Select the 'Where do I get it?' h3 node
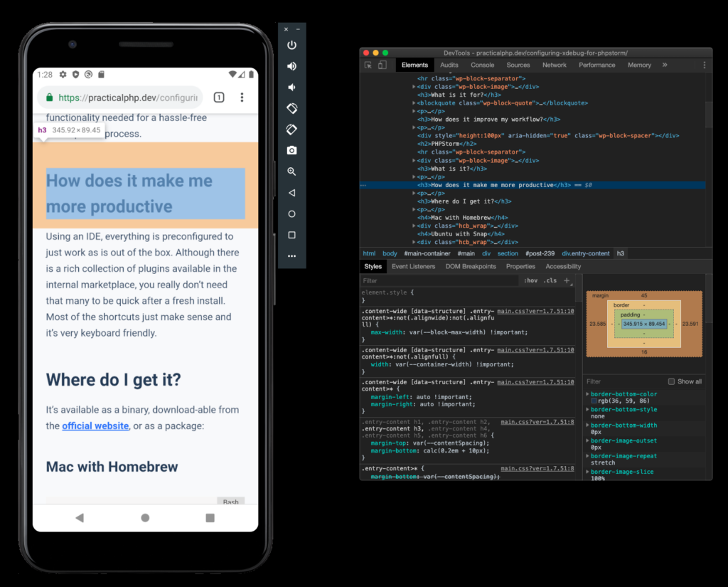 [x=464, y=201]
